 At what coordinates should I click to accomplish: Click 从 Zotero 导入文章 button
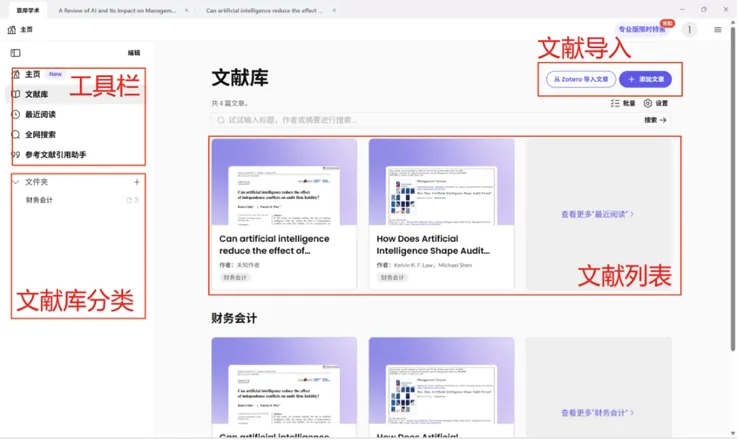[x=580, y=78]
